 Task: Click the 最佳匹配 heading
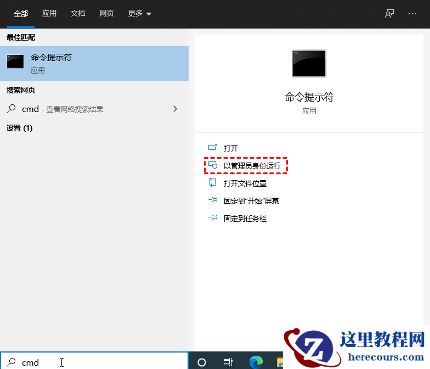coord(21,37)
